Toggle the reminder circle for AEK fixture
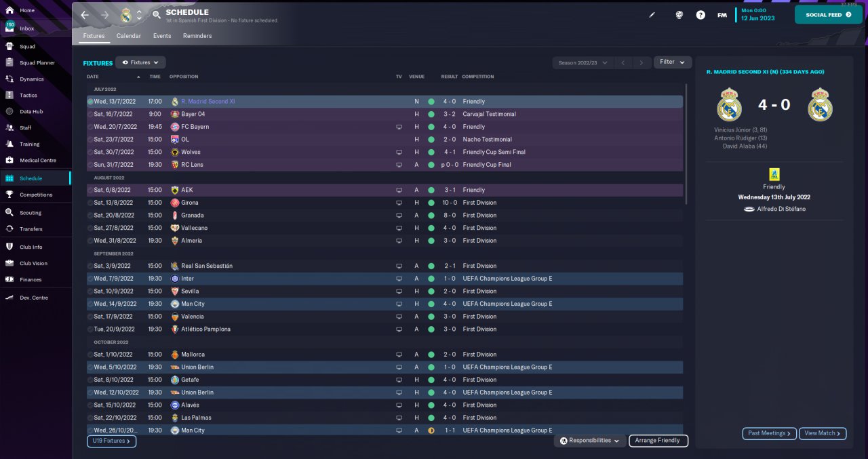The height and width of the screenshot is (459, 868). [90, 191]
